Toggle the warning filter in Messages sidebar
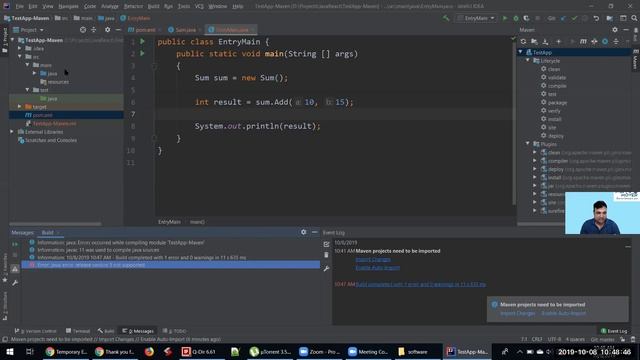 (x=15, y=269)
